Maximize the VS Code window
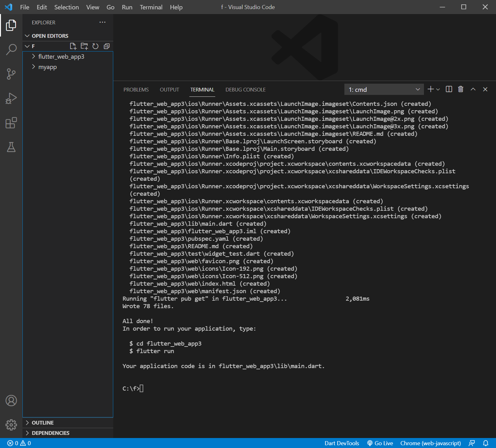Screen dimensions: 496x448 point(464,7)
